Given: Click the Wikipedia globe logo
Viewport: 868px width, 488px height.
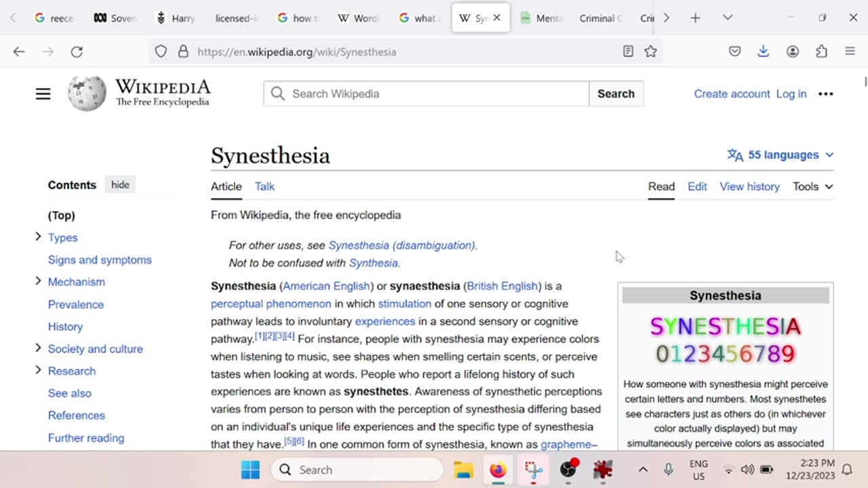Looking at the screenshot, I should coord(87,94).
